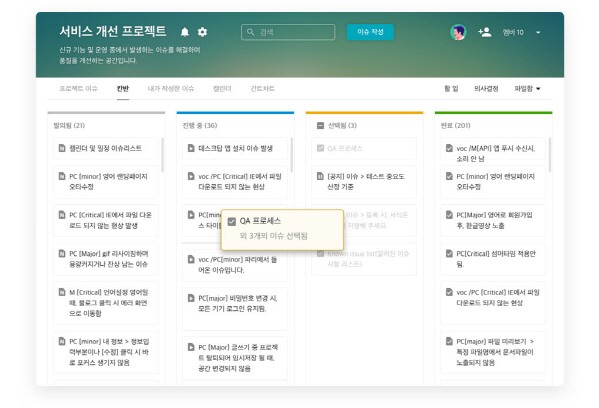599x408 pixels.
Task: Click the 완료 (201) column header
Action: pyautogui.click(x=456, y=125)
